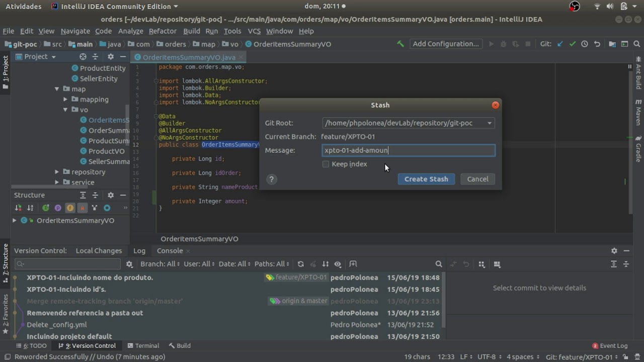The height and width of the screenshot is (362, 644).
Task: Select commit 'Removendo referencia a pasta out'
Action: pos(85,313)
